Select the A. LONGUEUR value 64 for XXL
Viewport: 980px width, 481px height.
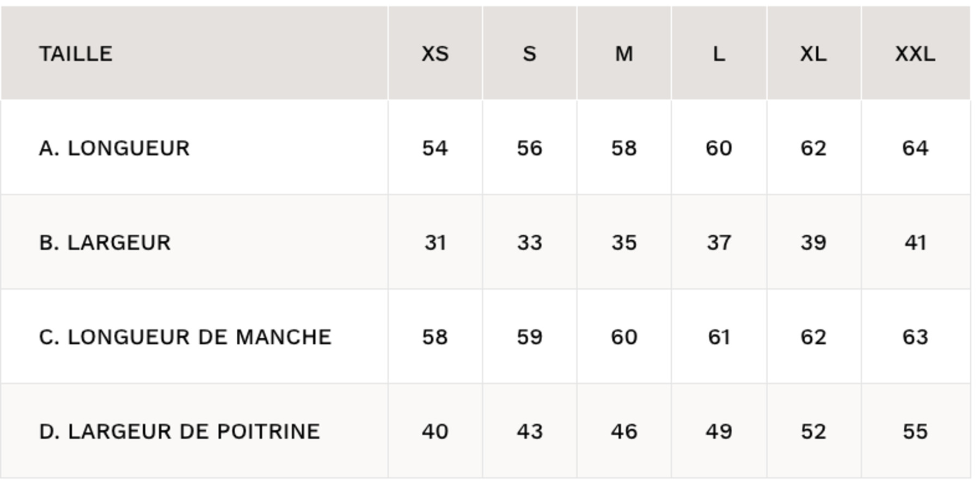915,148
